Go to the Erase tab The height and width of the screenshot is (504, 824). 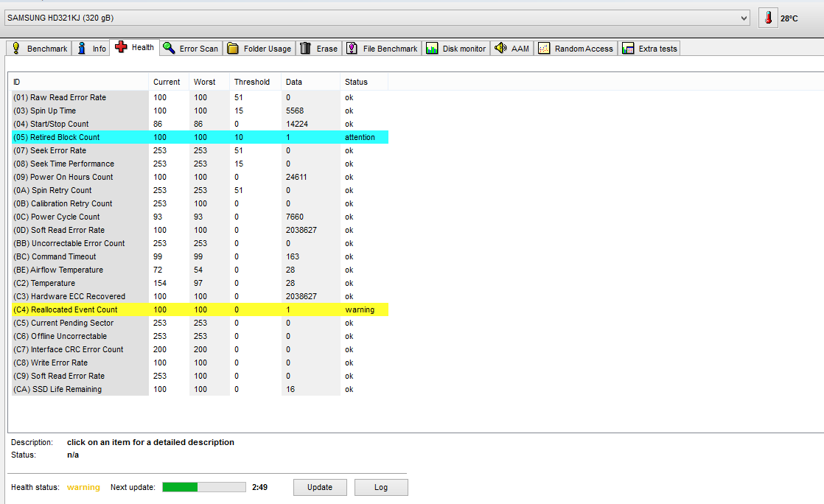pyautogui.click(x=319, y=49)
